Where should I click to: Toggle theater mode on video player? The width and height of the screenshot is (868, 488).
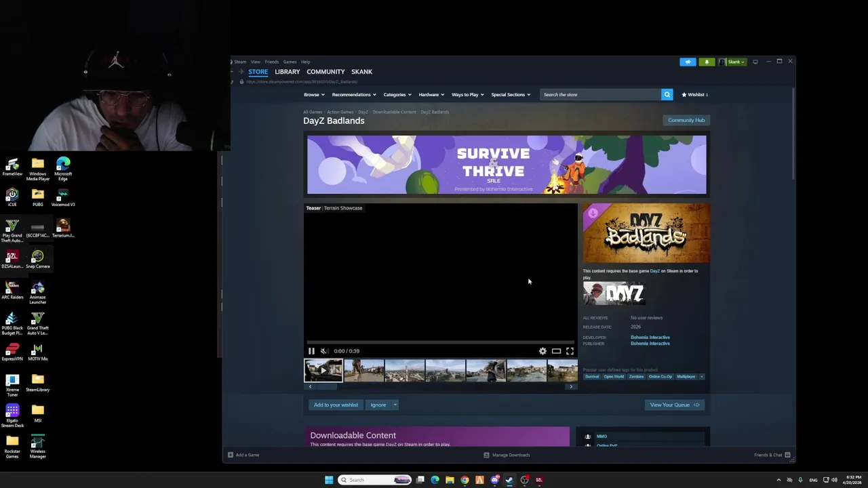click(x=556, y=351)
